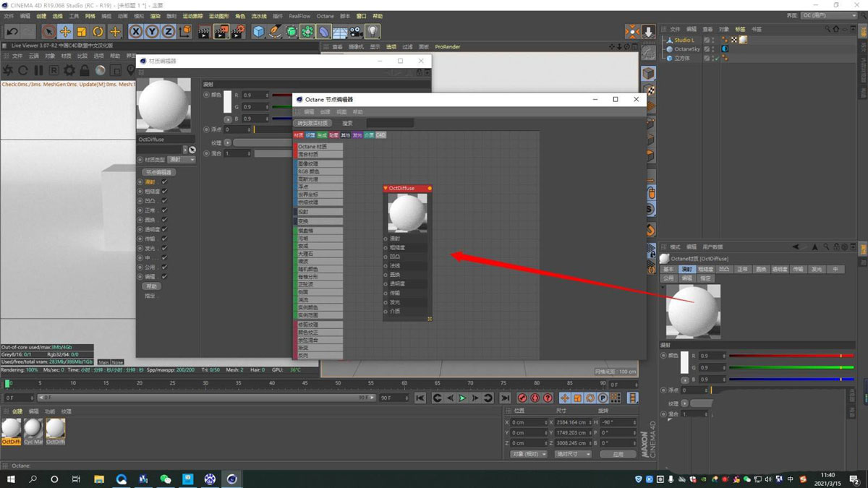
Task: Click the 应用 apply button in coordinates panel
Action: (618, 454)
